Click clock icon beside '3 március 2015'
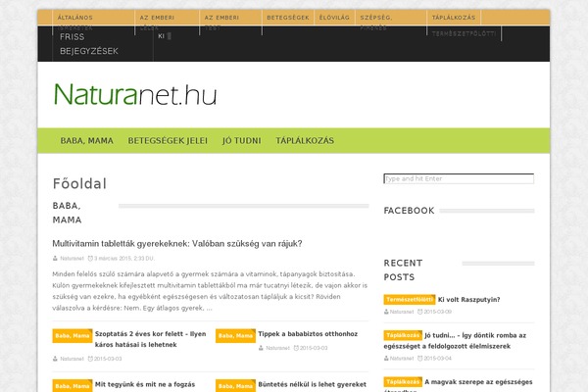This screenshot has height=392, width=588. click(x=90, y=258)
